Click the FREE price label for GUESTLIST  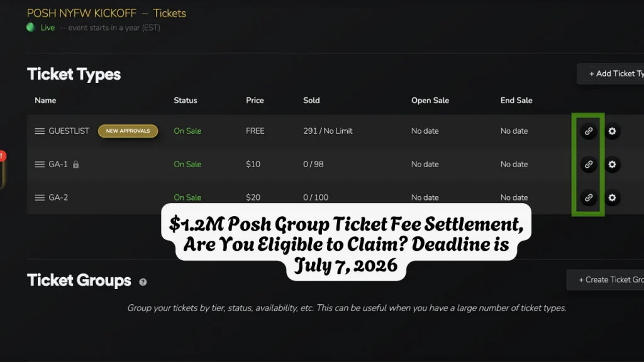coord(255,131)
